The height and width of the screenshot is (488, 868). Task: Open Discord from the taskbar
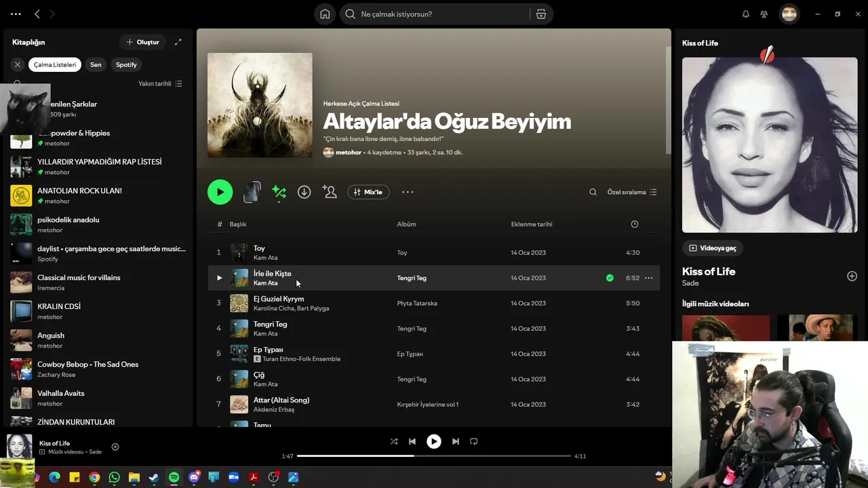click(194, 477)
